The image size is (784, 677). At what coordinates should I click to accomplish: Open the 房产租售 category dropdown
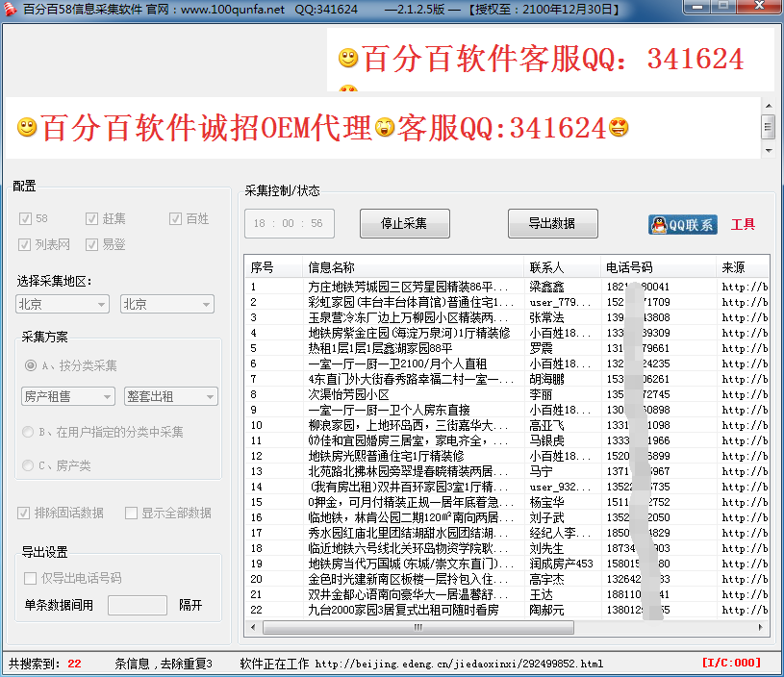(68, 396)
